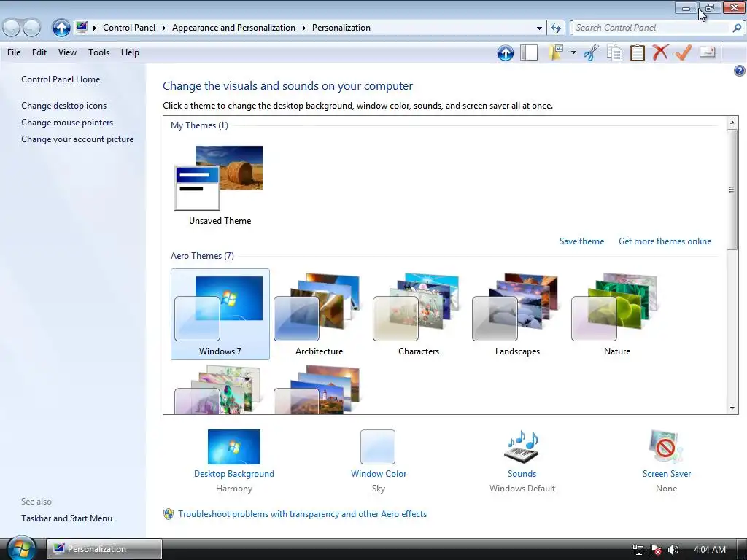Image resolution: width=747 pixels, height=560 pixels.
Task: Click the Window Color Sky swatch
Action: pos(378,447)
